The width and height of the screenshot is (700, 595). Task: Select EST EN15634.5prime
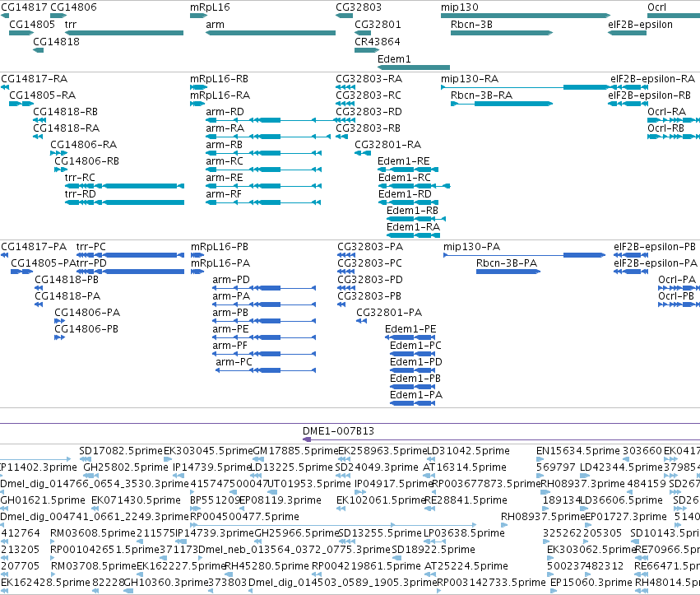click(x=540, y=459)
